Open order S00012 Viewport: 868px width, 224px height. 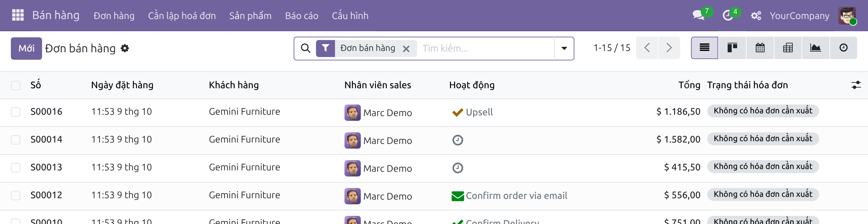(46, 195)
